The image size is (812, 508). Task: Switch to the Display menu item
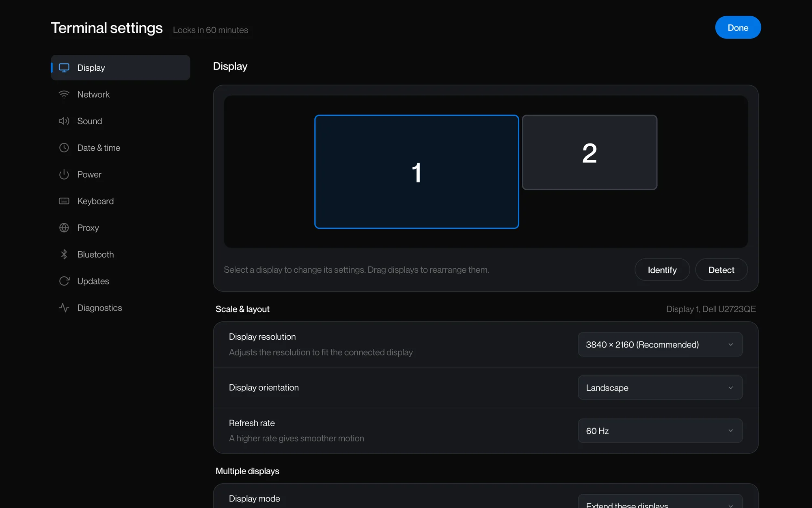click(x=120, y=67)
